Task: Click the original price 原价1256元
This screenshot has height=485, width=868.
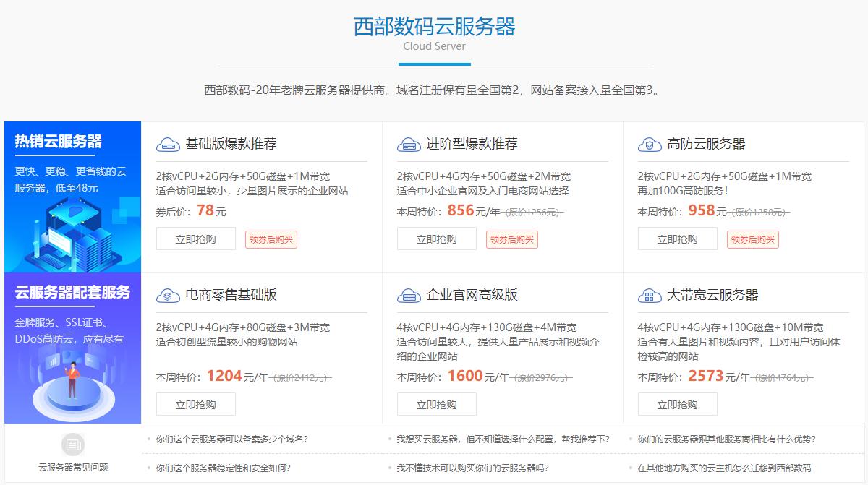Action: 533,213
